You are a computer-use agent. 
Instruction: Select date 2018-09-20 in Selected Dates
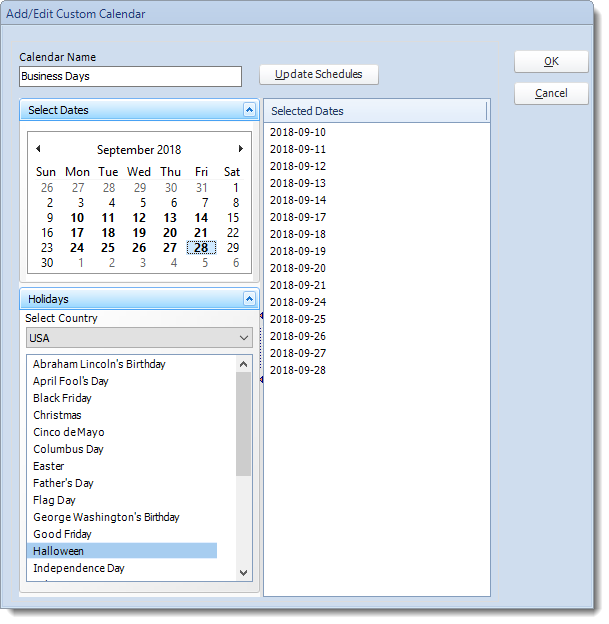click(298, 269)
